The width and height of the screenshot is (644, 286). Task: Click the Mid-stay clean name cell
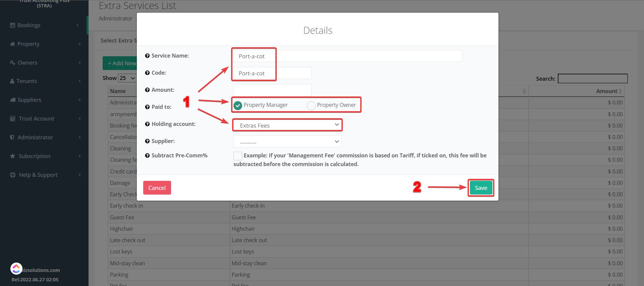[169, 263]
